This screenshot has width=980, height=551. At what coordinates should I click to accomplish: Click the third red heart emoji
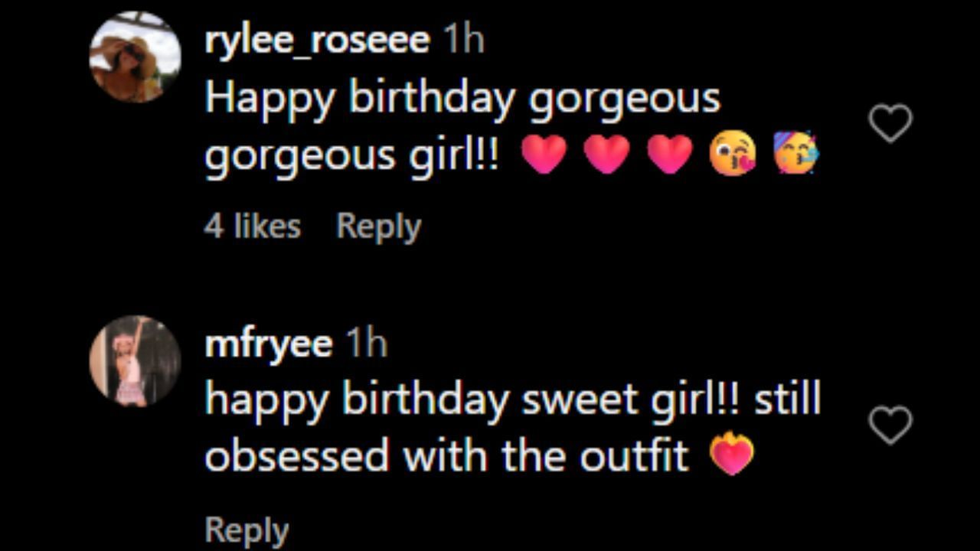tap(670, 155)
